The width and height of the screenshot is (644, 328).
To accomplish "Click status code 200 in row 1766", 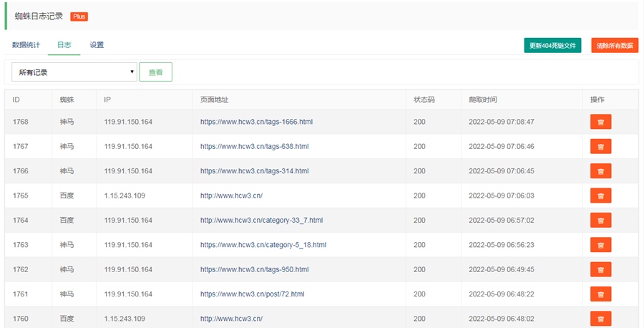I will (x=419, y=171).
